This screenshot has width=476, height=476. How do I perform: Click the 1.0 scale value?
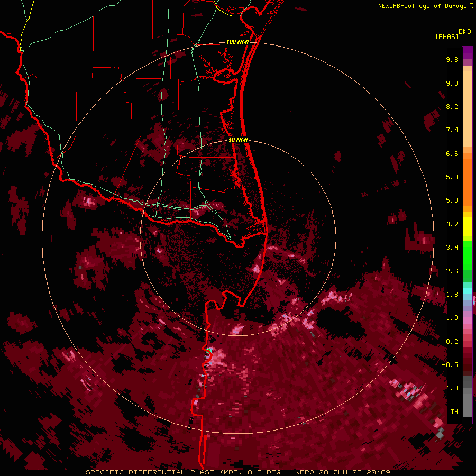[452, 318]
